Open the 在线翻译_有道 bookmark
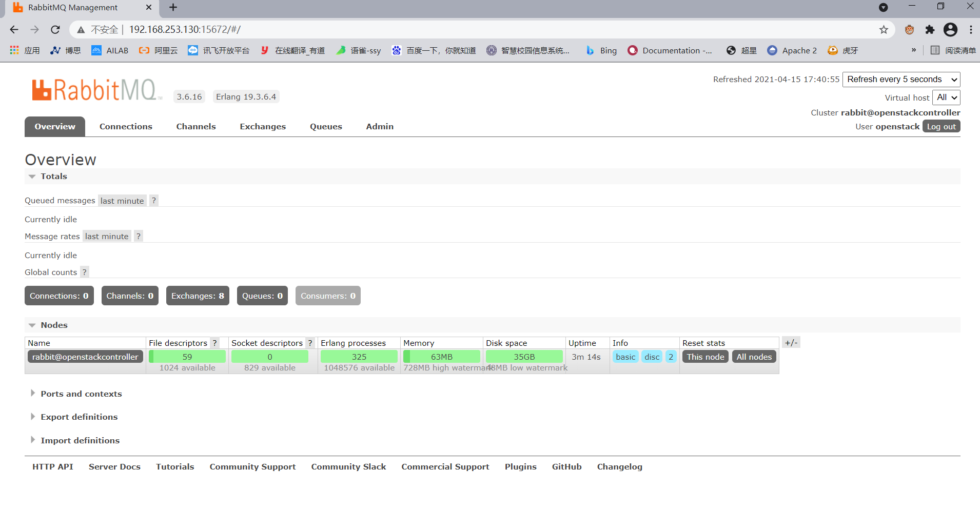This screenshot has width=980, height=508. click(x=292, y=50)
